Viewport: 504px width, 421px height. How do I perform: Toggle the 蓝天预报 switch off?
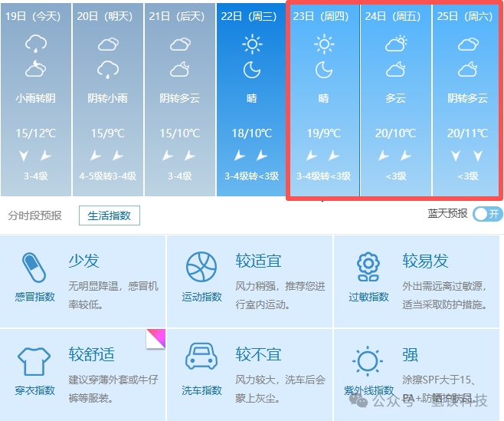pyautogui.click(x=487, y=214)
